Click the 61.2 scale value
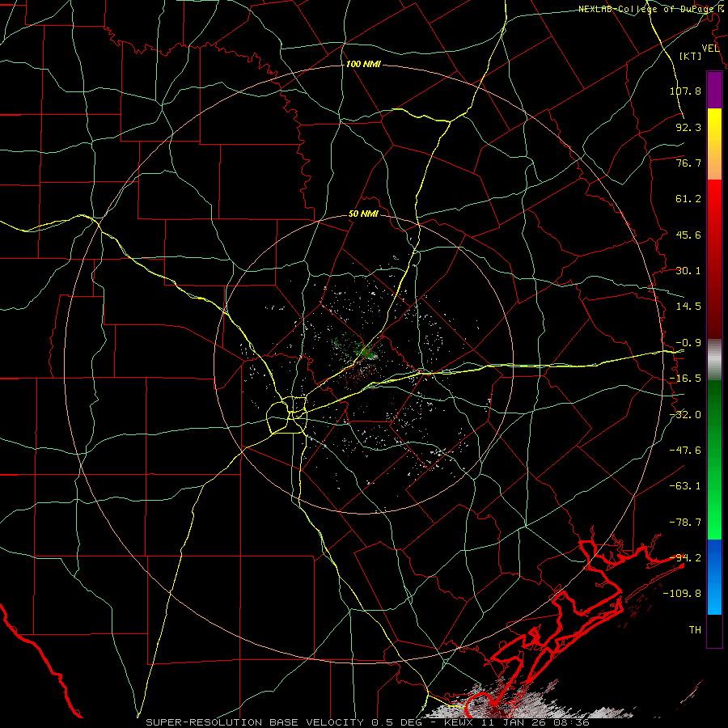Image resolution: width=728 pixels, height=728 pixels. click(688, 199)
